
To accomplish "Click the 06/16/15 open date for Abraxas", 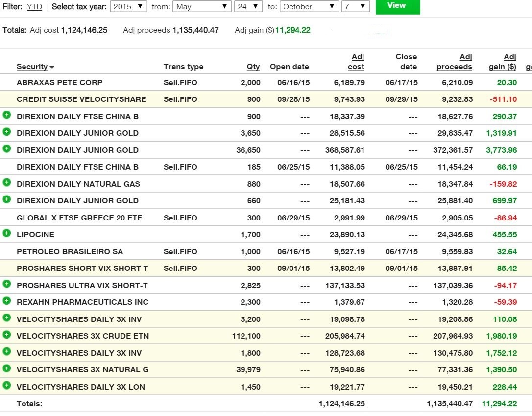I will point(293,82).
